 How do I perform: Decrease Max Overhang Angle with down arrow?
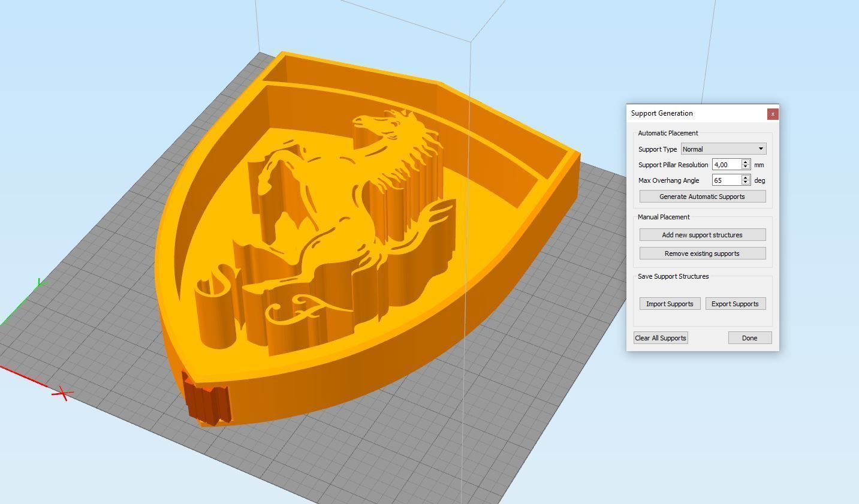click(746, 183)
